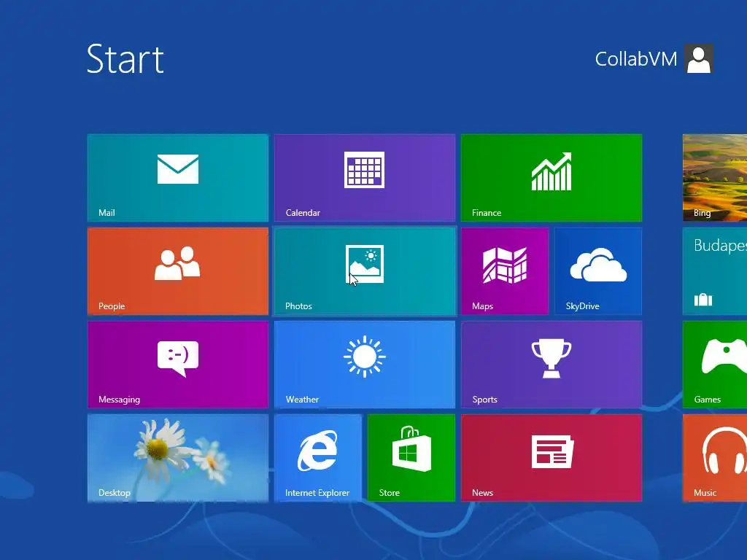The width and height of the screenshot is (747, 560).
Task: Open the Calendar tile
Action: 365,178
